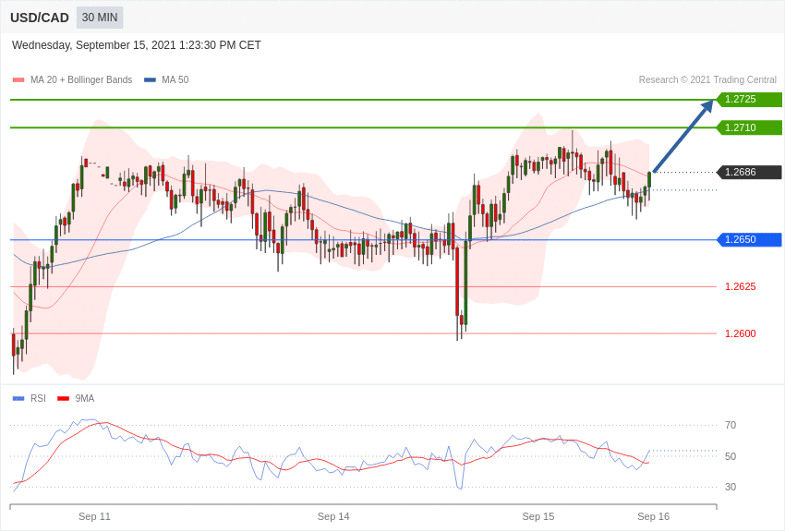The width and height of the screenshot is (785, 532).
Task: Click the USD/CAD pair title
Action: (40, 18)
